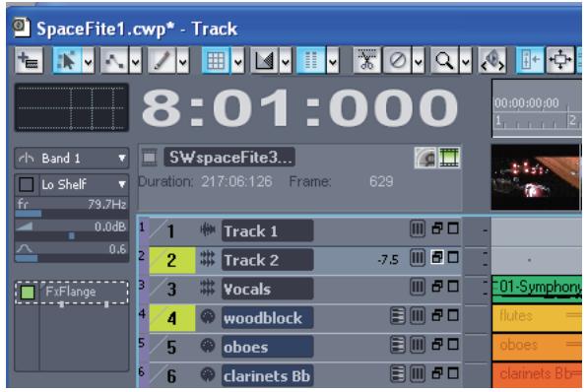The height and width of the screenshot is (392, 587).
Task: Restore the Track 2 strip size
Action: (x=437, y=257)
